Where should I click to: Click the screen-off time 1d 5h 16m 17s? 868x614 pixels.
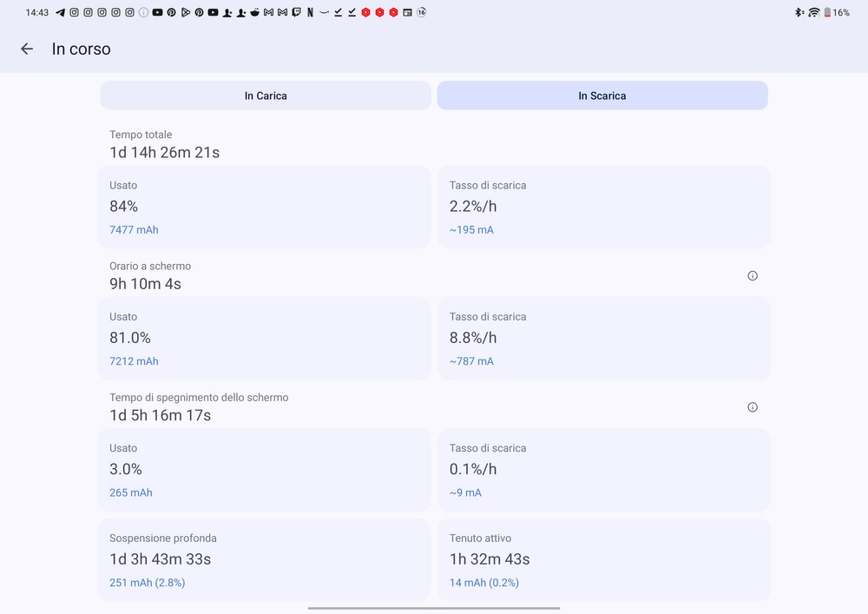[x=160, y=415]
